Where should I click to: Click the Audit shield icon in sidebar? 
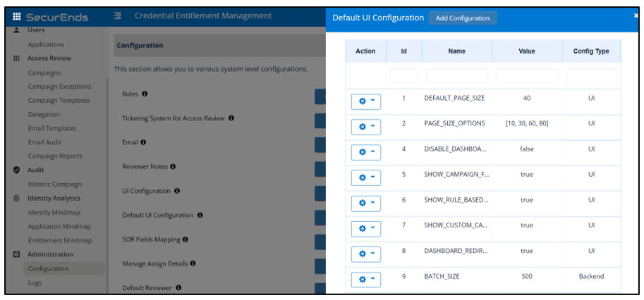(16, 170)
